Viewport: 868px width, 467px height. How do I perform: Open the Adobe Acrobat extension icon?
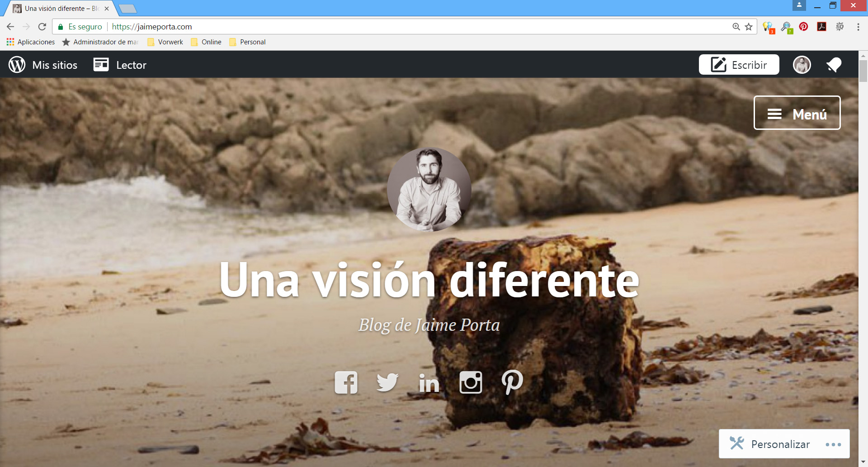coord(821,27)
